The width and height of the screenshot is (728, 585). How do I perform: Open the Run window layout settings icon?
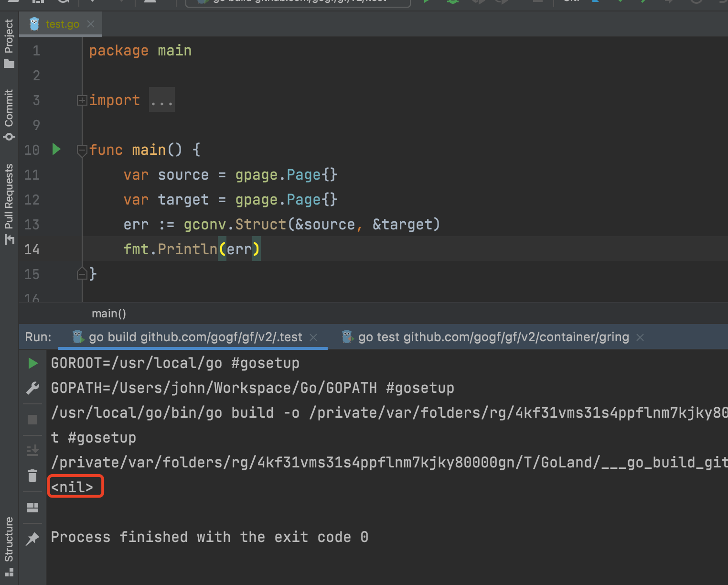click(32, 507)
